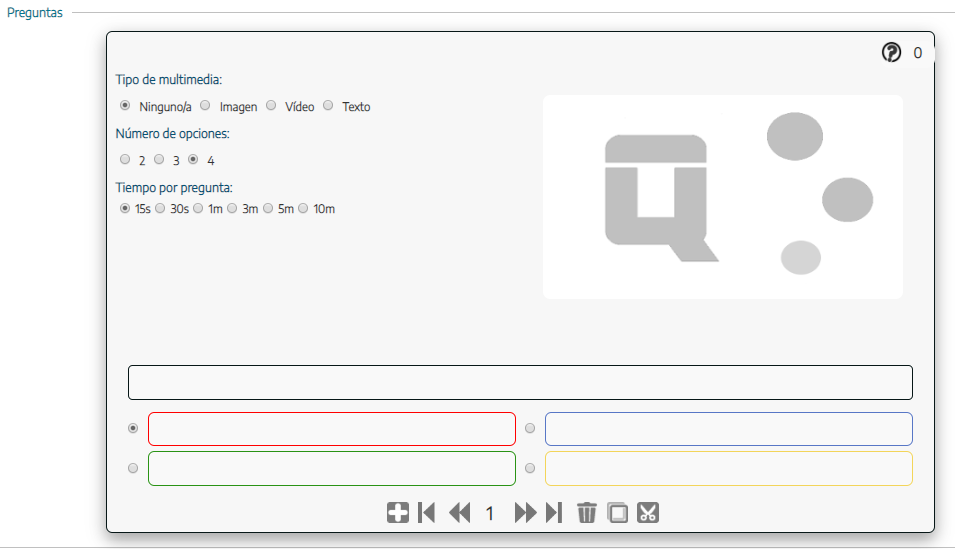This screenshot has width=955, height=549.
Task: Click the gray Q placeholder image
Action: tap(722, 197)
